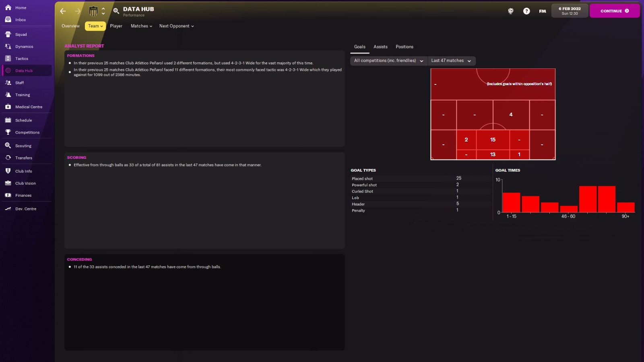Viewport: 644px width, 362px height.
Task: Open the Last 47 matches dropdown
Action: tap(451, 60)
